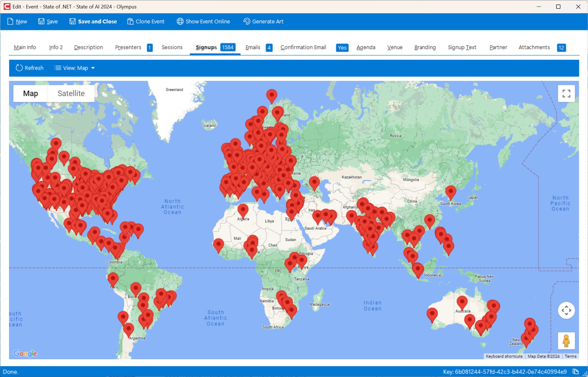Screen dimensions: 588x377
Task: Click the Emails count badge 4
Action: click(269, 48)
